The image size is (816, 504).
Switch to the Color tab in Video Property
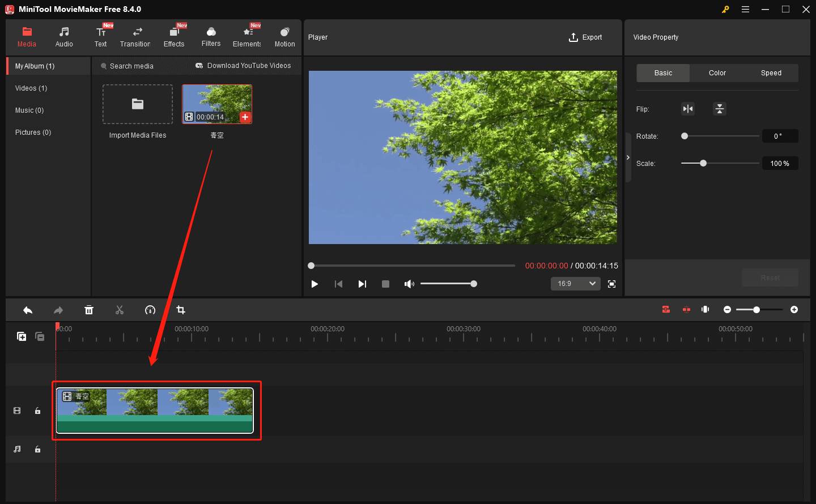[x=716, y=72]
